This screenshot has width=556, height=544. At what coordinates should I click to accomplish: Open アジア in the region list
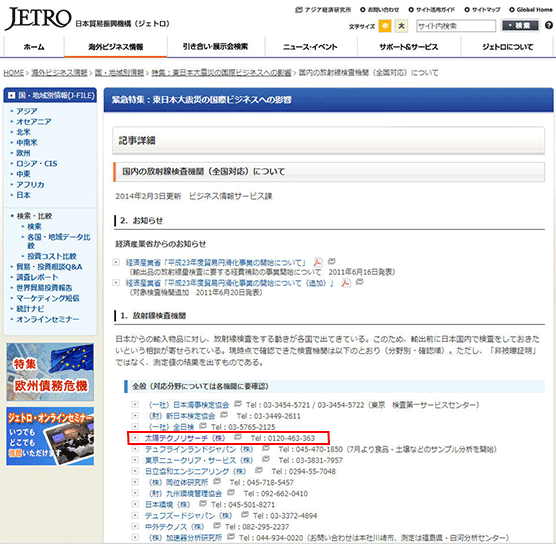(x=27, y=111)
